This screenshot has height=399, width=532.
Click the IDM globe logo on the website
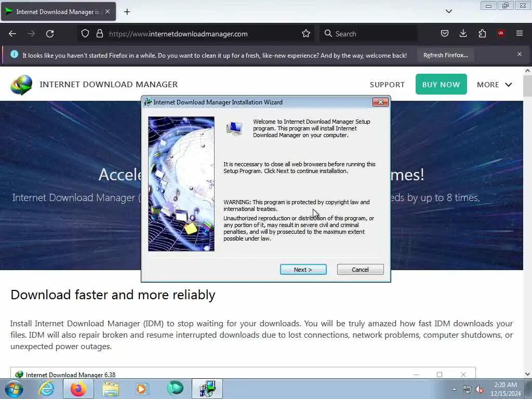pos(21,85)
